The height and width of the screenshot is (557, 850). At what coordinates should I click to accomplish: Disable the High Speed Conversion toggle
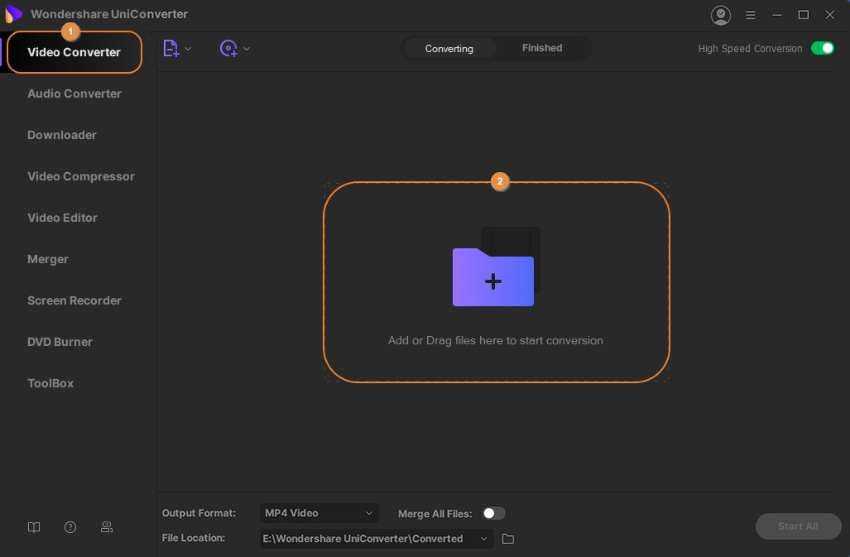point(822,48)
